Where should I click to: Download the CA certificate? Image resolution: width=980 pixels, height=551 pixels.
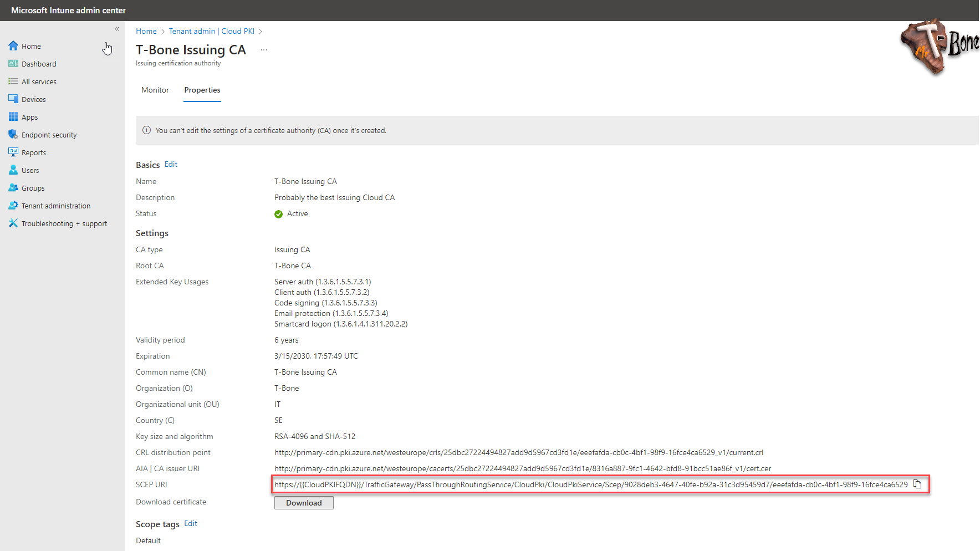tap(304, 503)
